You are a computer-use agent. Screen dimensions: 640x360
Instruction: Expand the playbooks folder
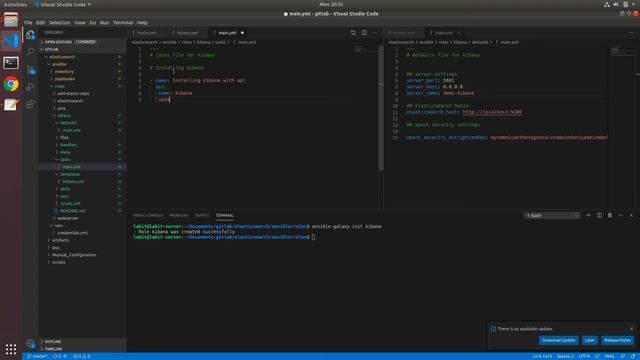coord(82,79)
